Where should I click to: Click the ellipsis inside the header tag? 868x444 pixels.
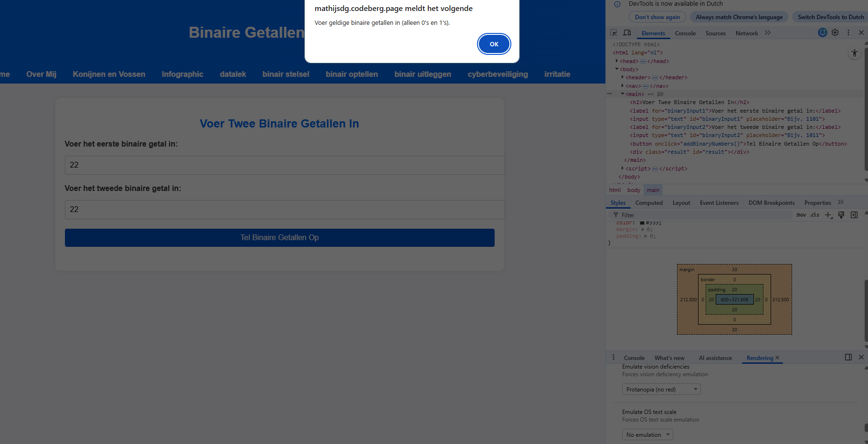655,77
